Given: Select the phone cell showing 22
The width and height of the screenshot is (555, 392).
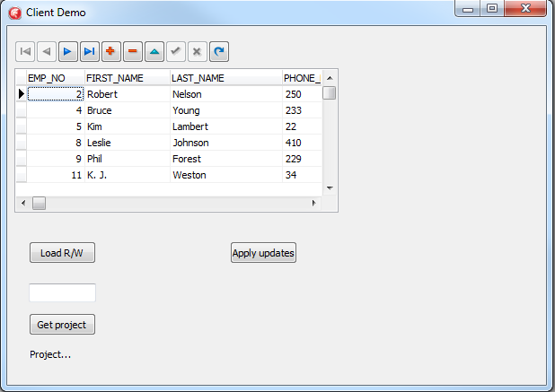Looking at the screenshot, I should tap(303, 126).
